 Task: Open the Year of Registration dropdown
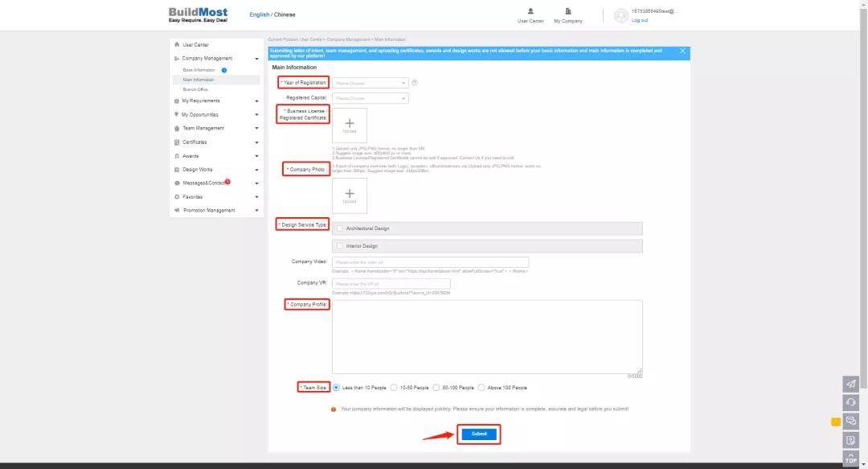[370, 83]
